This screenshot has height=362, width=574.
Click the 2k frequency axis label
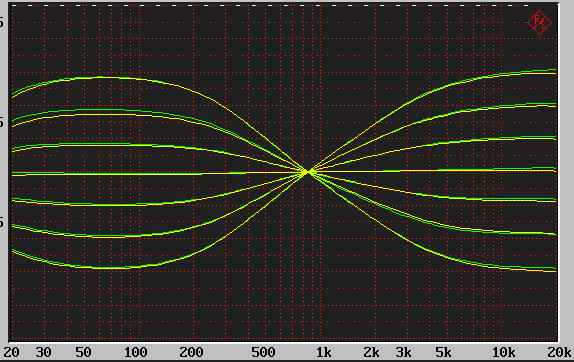point(371,352)
